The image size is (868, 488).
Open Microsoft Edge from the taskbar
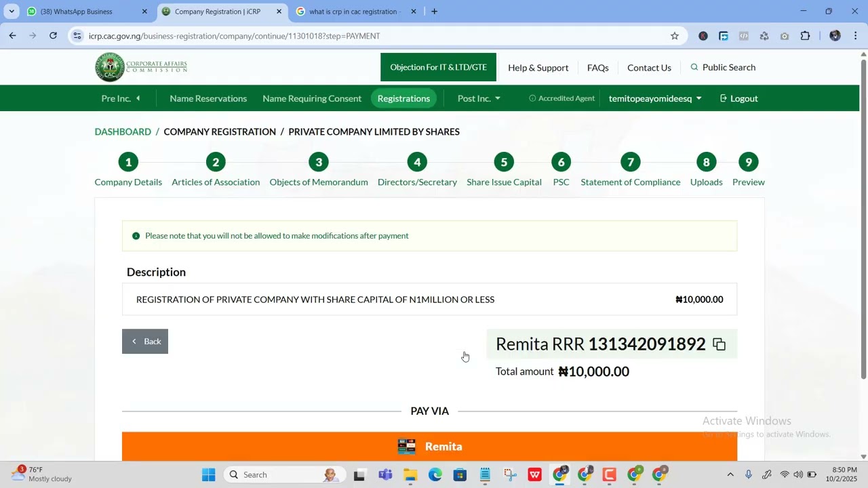click(x=435, y=474)
